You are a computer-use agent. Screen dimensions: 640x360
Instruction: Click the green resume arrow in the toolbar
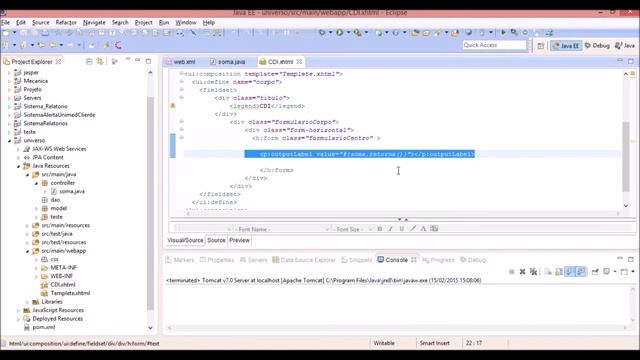coord(503,32)
